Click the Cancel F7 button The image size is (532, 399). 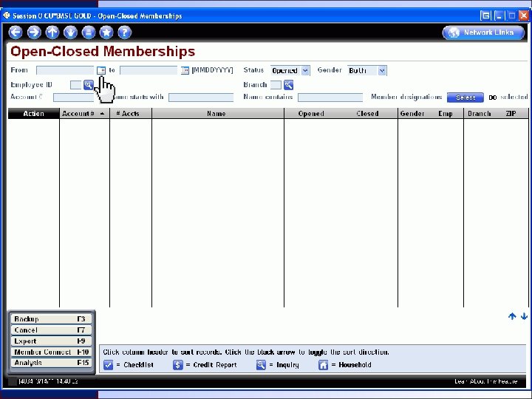(x=51, y=330)
